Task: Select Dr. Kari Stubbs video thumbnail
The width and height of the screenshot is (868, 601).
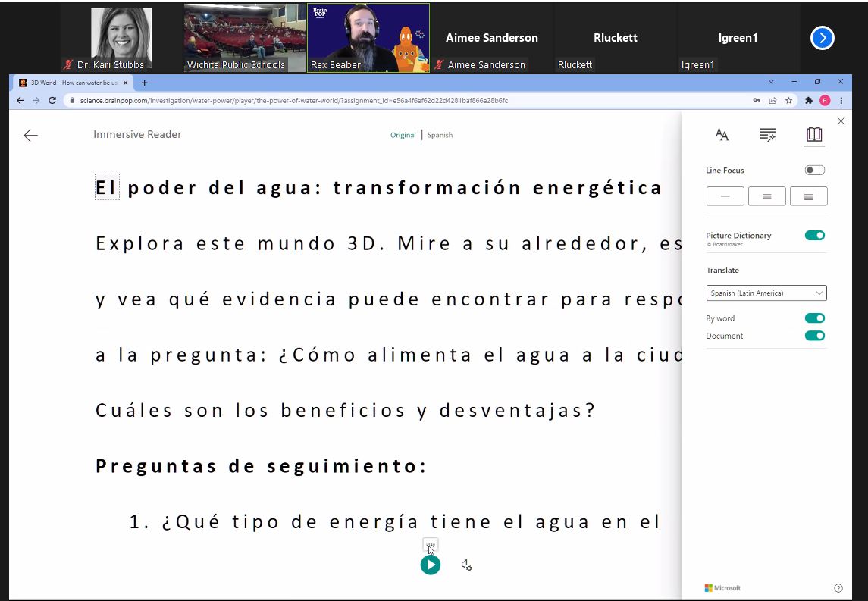Action: point(121,38)
